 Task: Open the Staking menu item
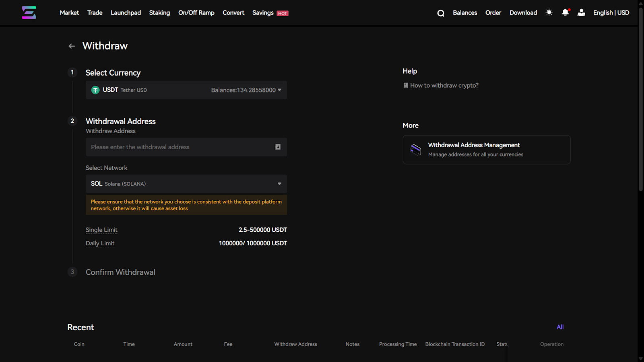[x=159, y=13]
